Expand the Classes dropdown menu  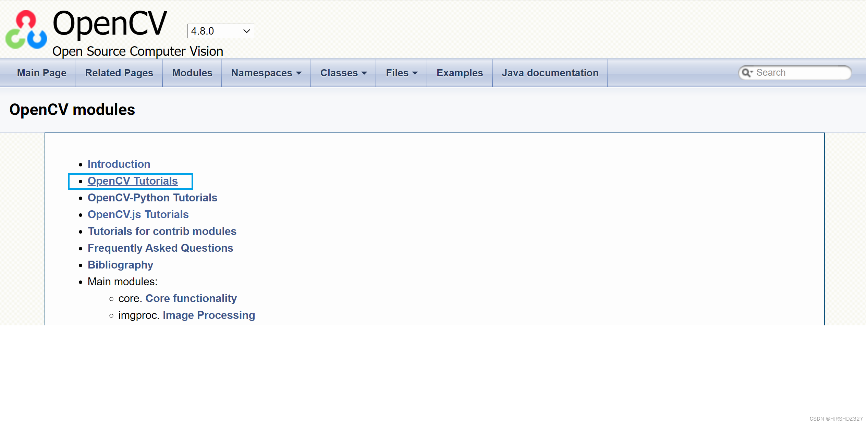(343, 73)
